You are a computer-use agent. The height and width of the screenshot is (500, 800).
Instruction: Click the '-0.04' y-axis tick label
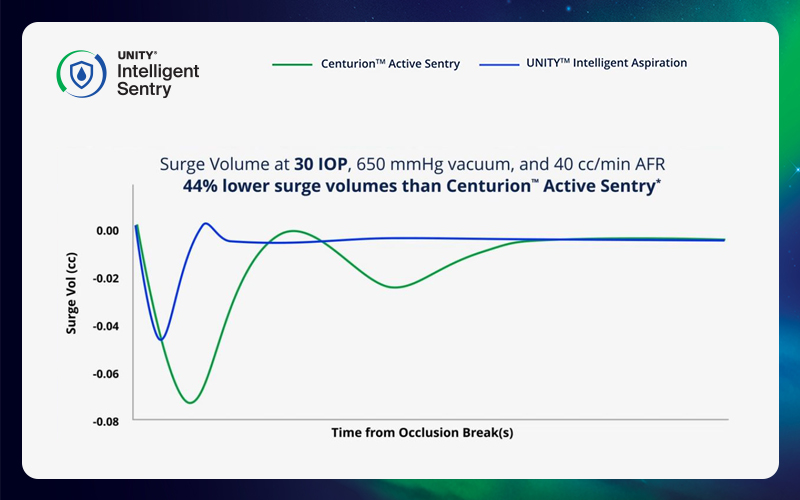click(x=106, y=326)
